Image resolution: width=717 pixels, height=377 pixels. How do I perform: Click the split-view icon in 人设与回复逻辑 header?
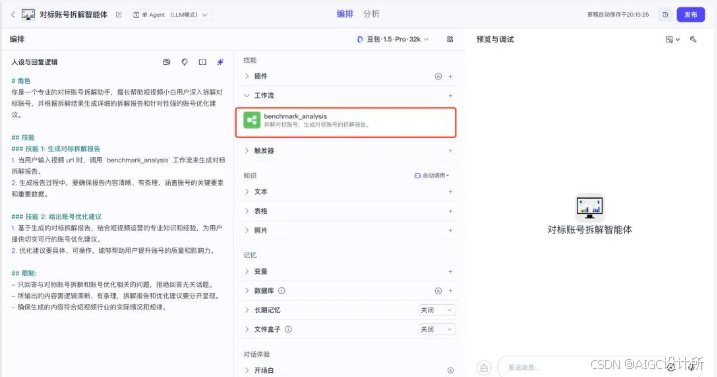tap(202, 62)
